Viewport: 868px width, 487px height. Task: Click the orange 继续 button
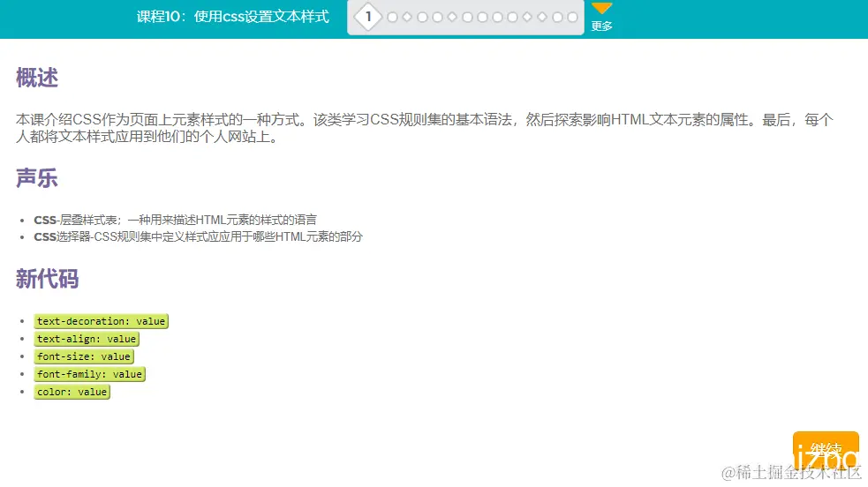(x=826, y=450)
